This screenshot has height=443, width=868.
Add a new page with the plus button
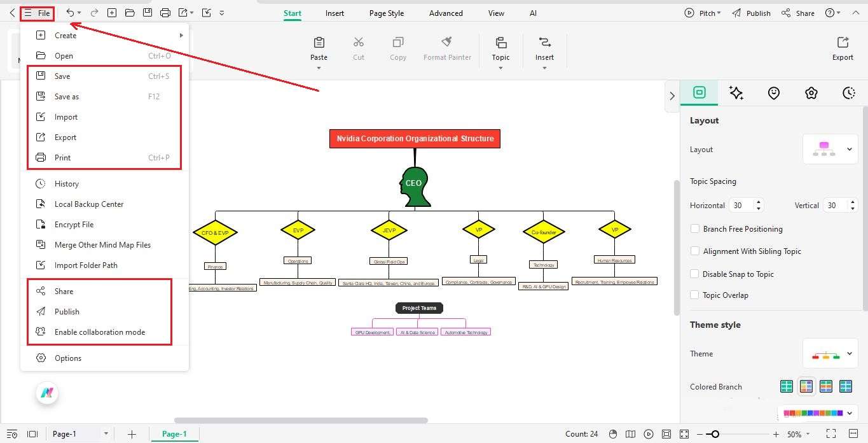(x=132, y=434)
